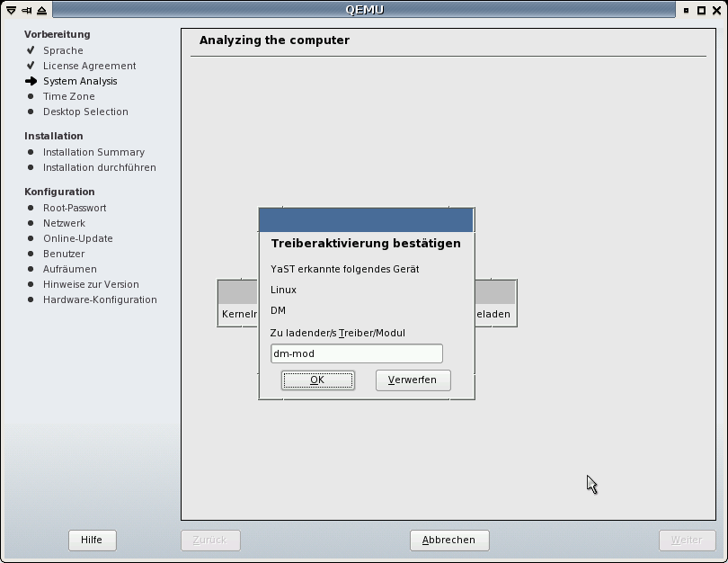Select Installation Summary in the sidebar

(93, 152)
